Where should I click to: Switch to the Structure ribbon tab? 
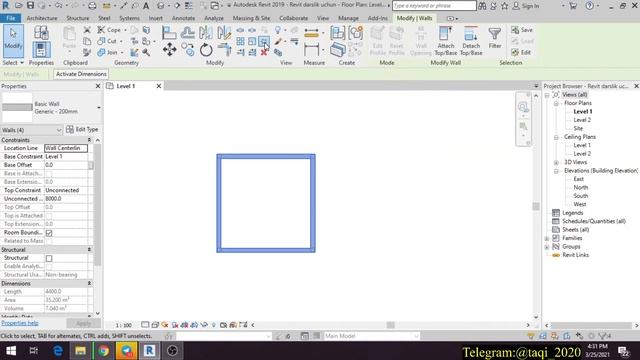click(x=78, y=18)
